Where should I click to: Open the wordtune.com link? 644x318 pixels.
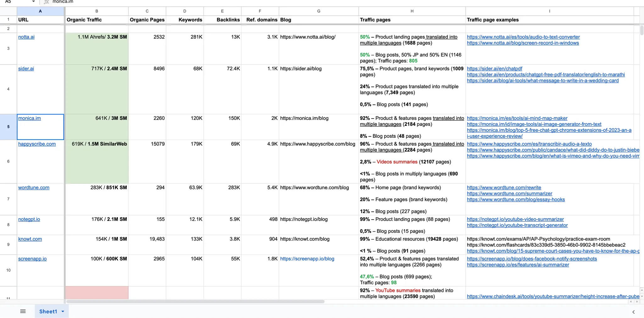point(34,187)
